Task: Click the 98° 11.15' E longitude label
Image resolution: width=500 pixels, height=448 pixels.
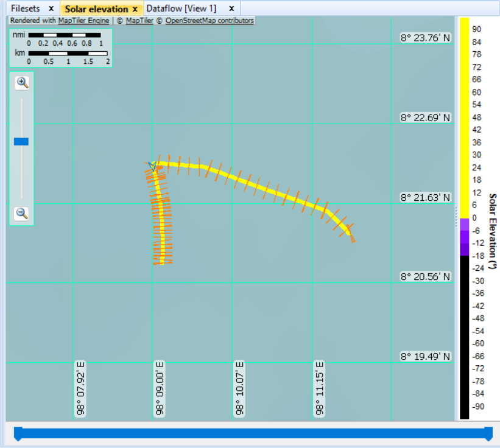Action: (x=319, y=388)
